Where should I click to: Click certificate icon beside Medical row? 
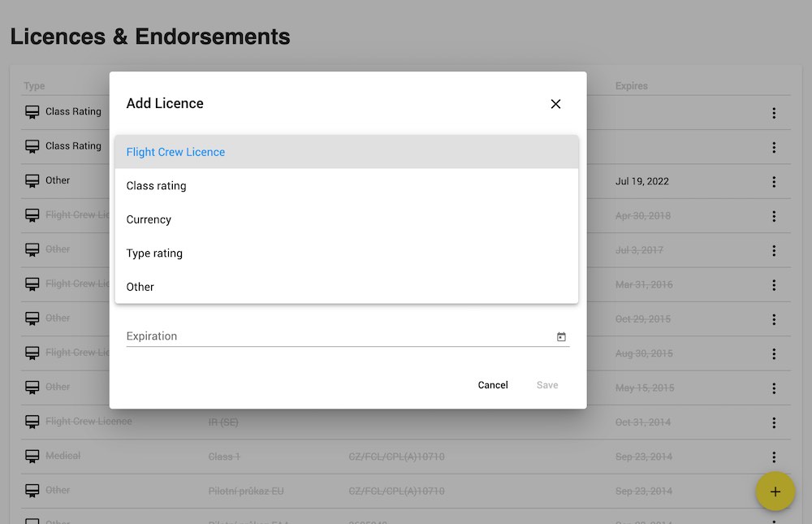[32, 457]
